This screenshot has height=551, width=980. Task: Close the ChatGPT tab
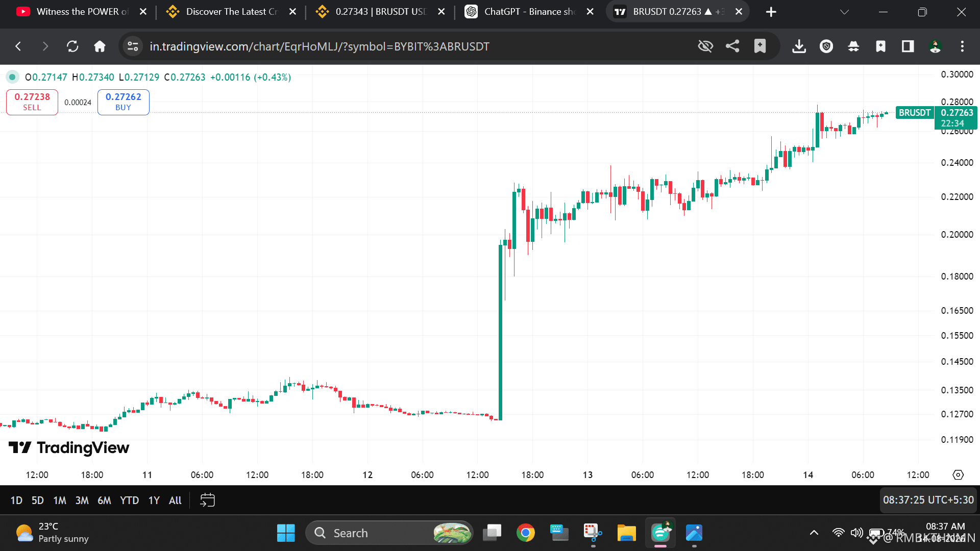pyautogui.click(x=590, y=12)
